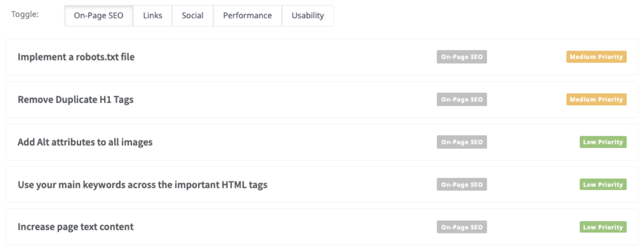Click On-Page SEO badge on Alt attributes row
This screenshot has width=644, height=251.
(x=462, y=142)
